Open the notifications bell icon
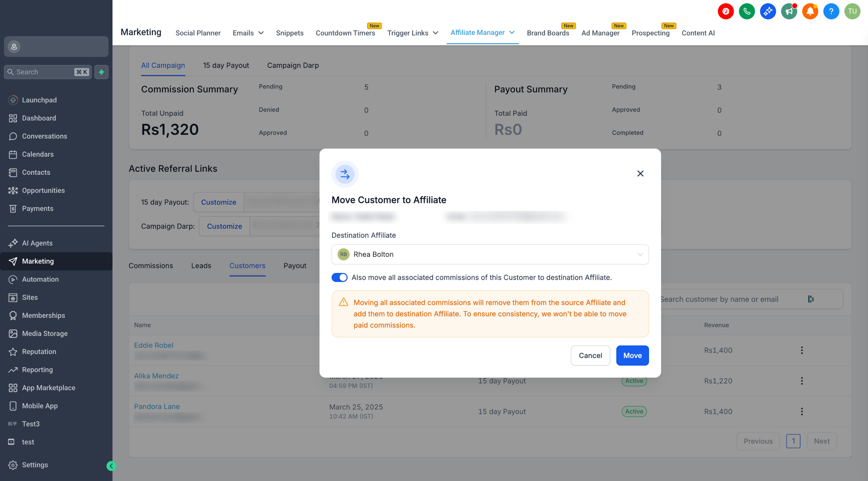Image resolution: width=868 pixels, height=481 pixels. [810, 11]
